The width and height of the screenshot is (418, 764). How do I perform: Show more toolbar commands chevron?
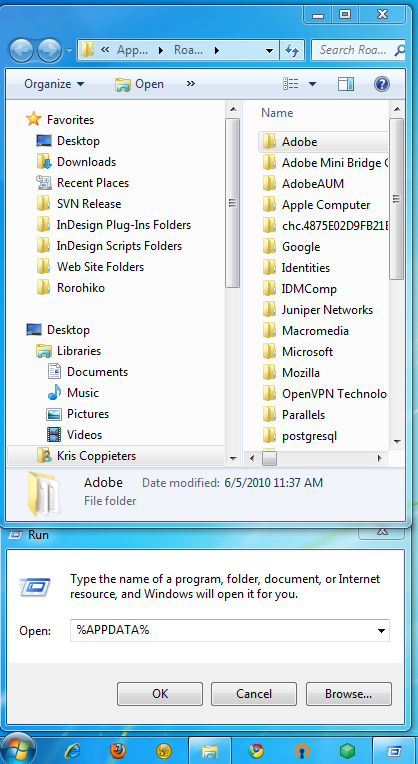pyautogui.click(x=190, y=84)
